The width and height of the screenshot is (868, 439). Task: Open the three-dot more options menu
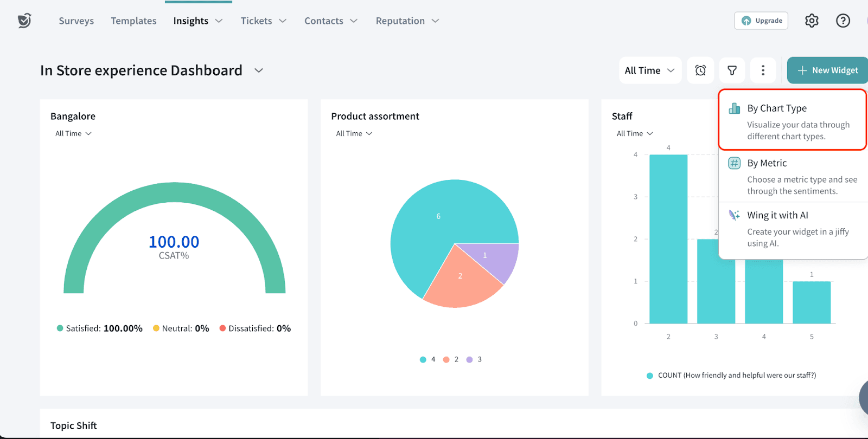763,70
